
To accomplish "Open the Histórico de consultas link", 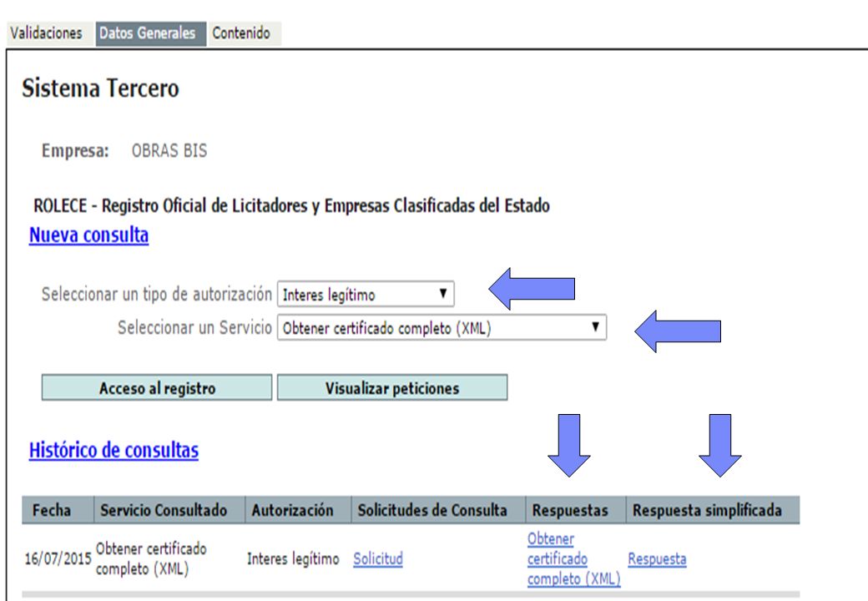I will coord(114,451).
